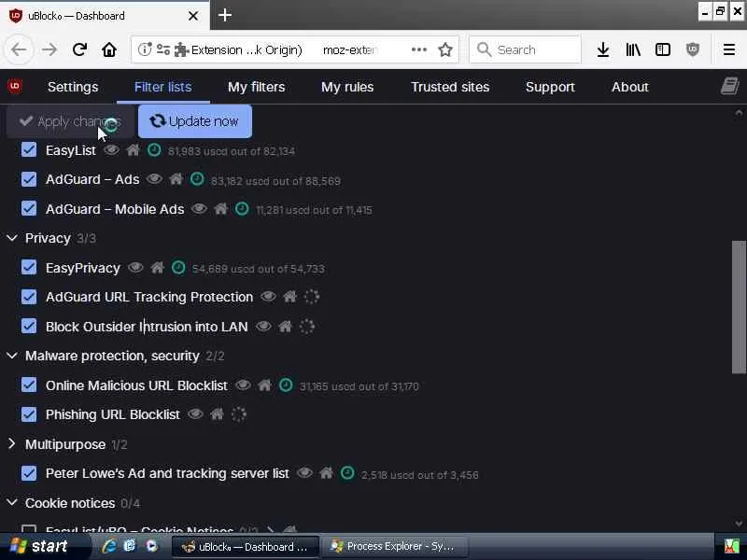Click EasyPrivacy clock icon
Viewport: 747px width, 560px height.
pos(178,267)
